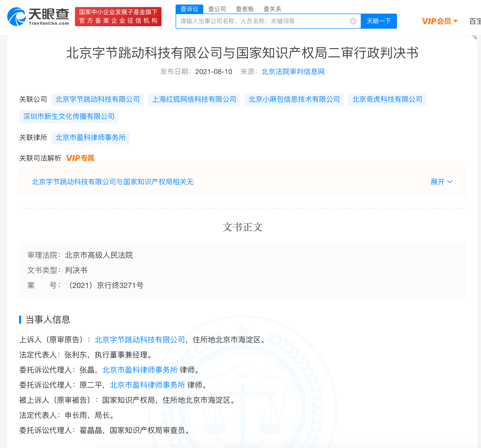This screenshot has height=448, width=481.
Task: Open 北京奇虎科技有限公司 company tag
Action: [387, 99]
